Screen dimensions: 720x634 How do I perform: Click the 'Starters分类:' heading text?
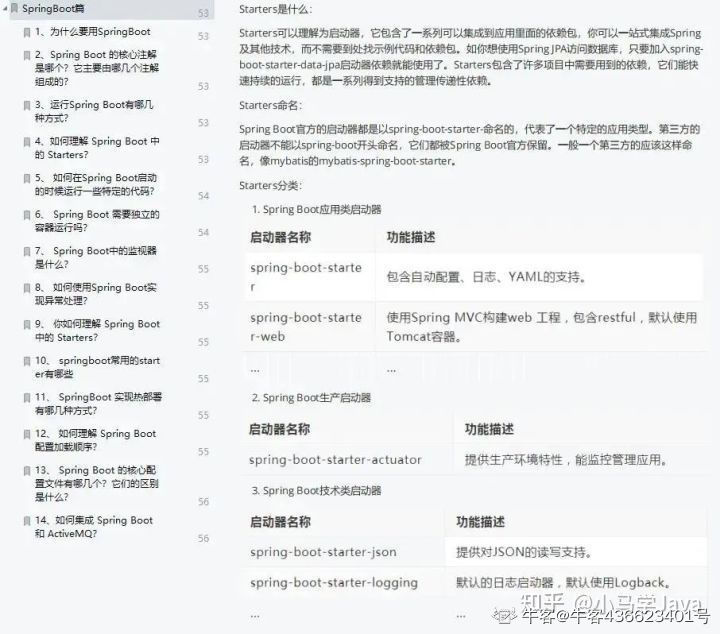pos(270,186)
